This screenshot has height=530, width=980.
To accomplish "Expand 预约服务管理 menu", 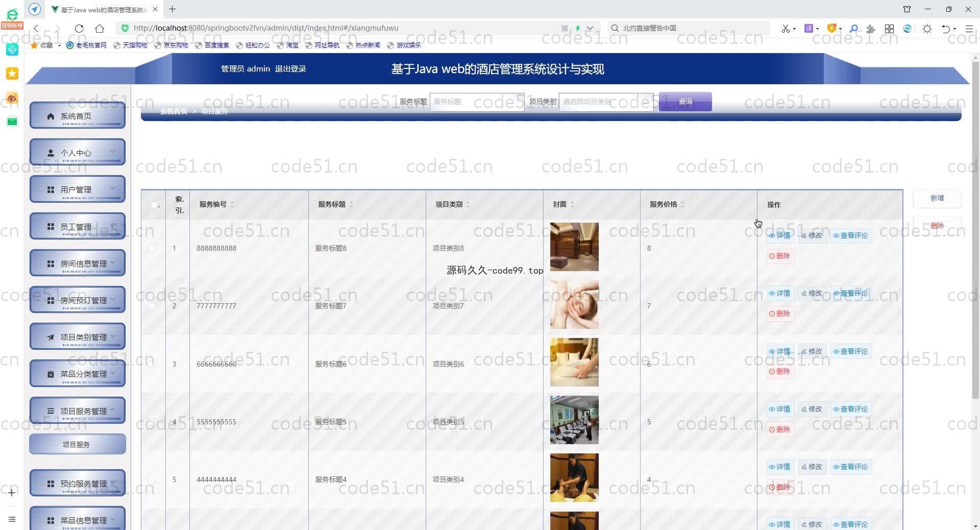I will tap(78, 483).
